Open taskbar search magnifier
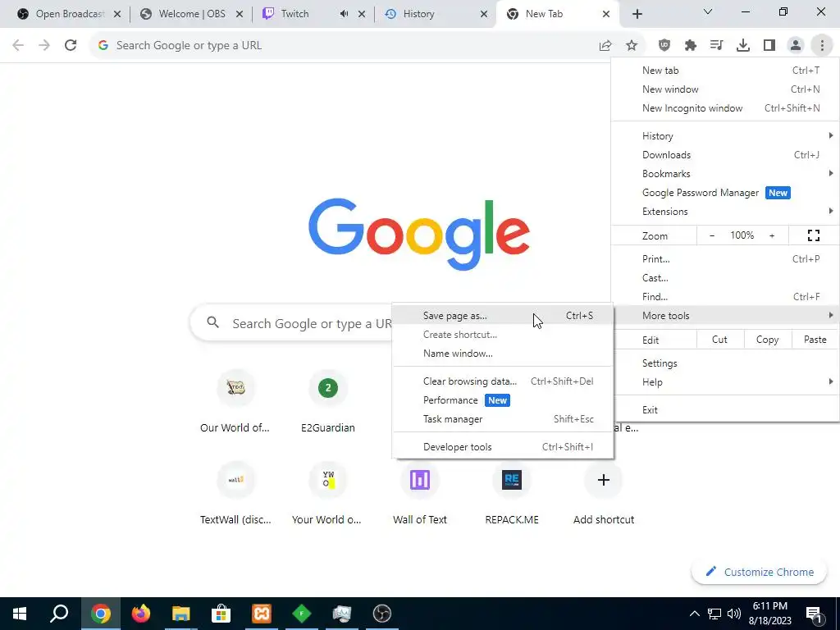 59,614
